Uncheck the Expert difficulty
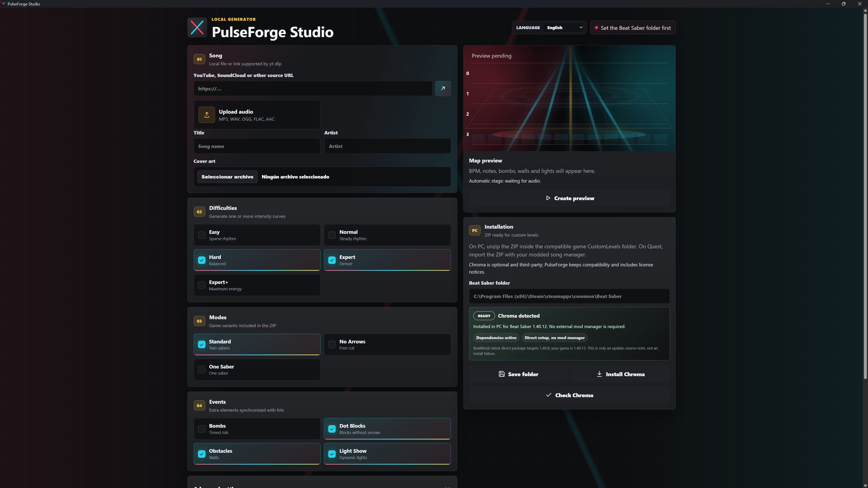The height and width of the screenshot is (488, 868). pos(332,260)
